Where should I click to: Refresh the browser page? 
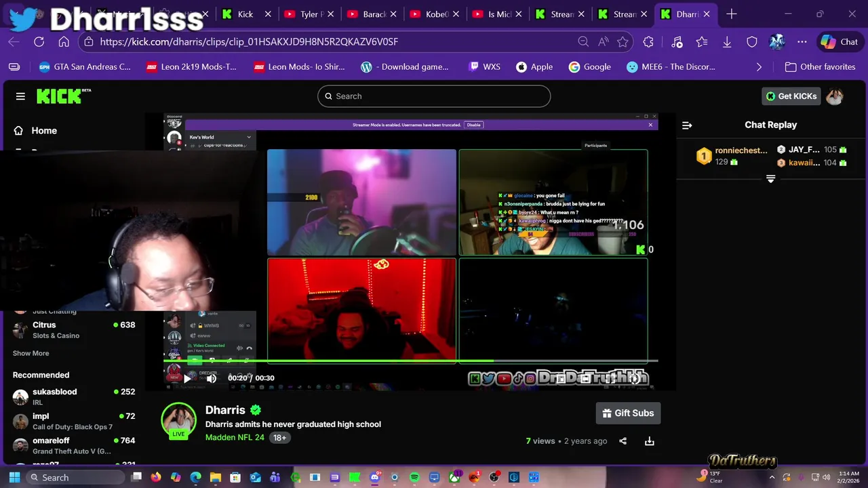tap(39, 42)
